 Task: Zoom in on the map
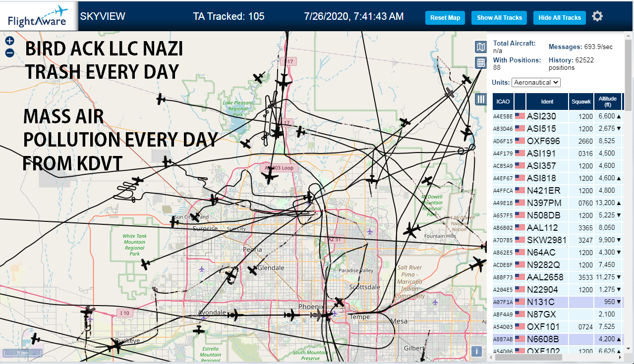[x=9, y=41]
